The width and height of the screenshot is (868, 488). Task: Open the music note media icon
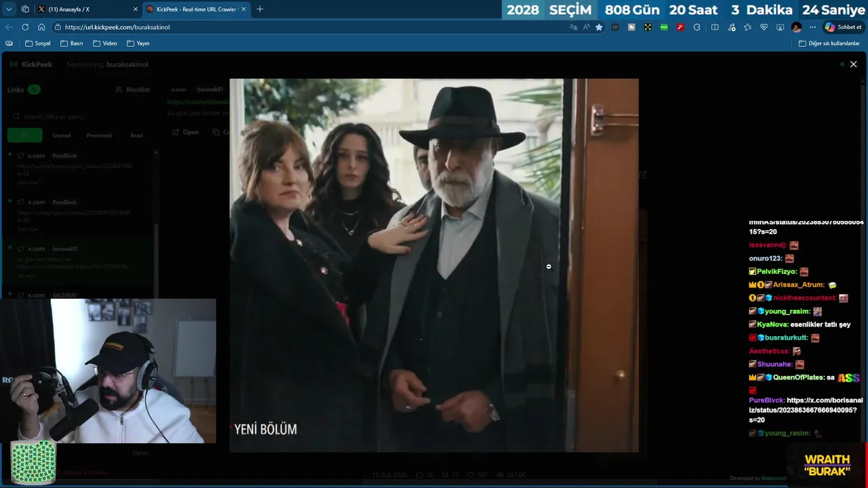732,27
